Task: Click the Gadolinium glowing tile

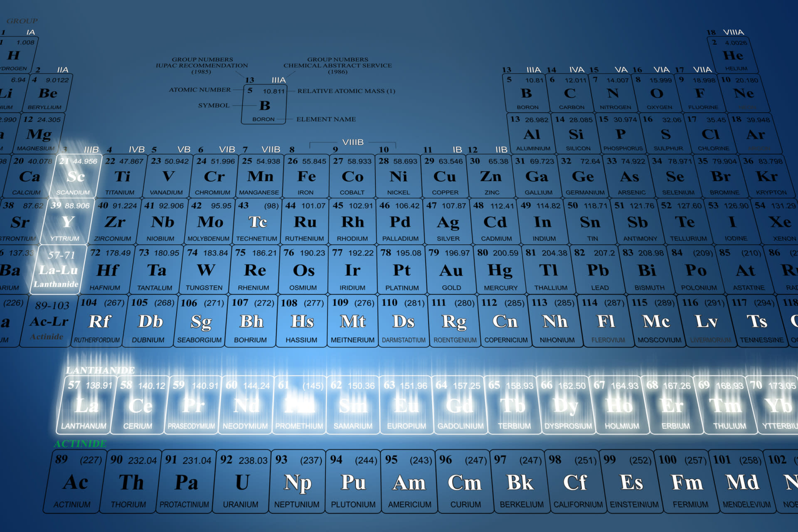Action: click(x=460, y=405)
